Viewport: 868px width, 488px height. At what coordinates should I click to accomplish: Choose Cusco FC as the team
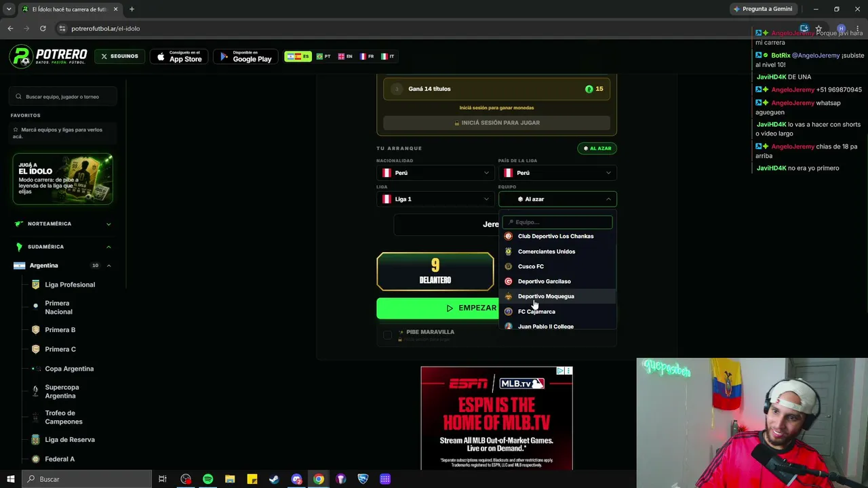coord(557,266)
